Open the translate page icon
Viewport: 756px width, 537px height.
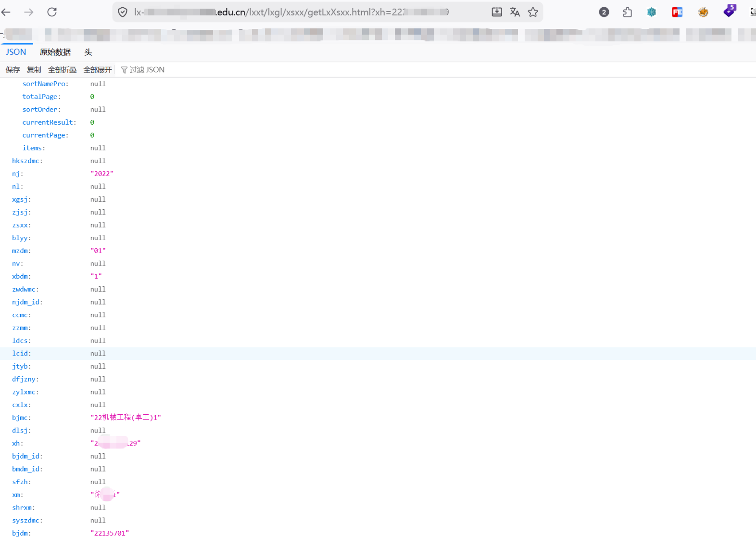[515, 12]
